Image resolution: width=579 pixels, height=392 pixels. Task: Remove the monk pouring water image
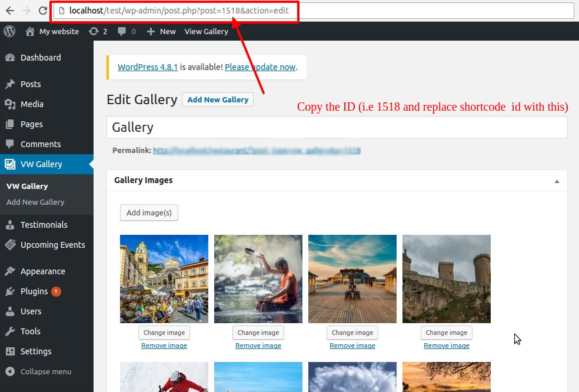pyautogui.click(x=258, y=346)
